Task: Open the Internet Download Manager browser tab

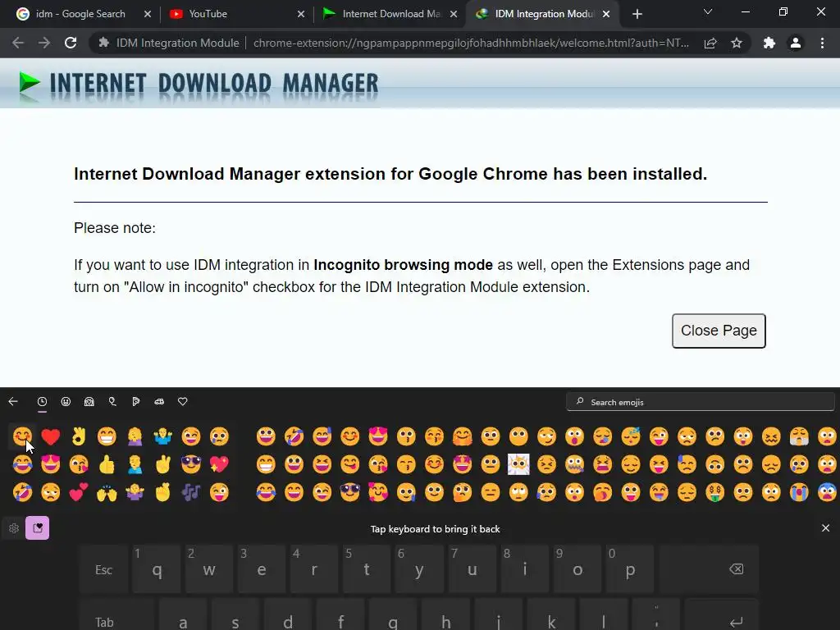Action: point(391,14)
